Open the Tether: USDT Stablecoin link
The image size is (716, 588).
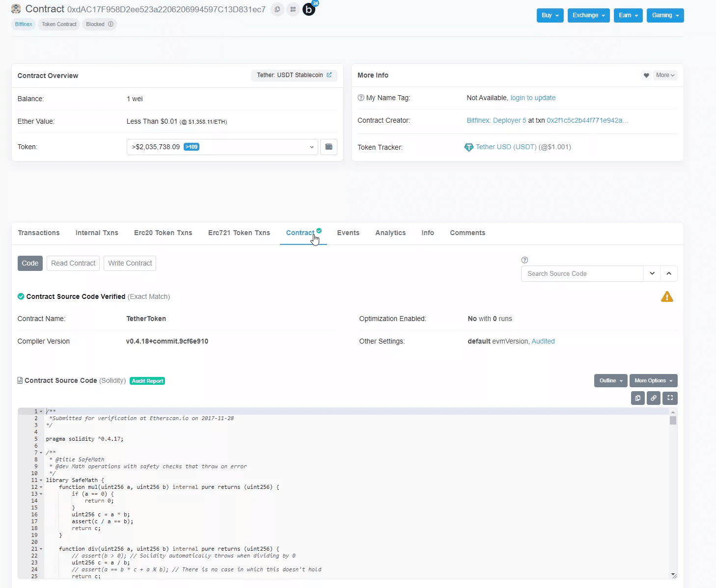click(x=294, y=75)
